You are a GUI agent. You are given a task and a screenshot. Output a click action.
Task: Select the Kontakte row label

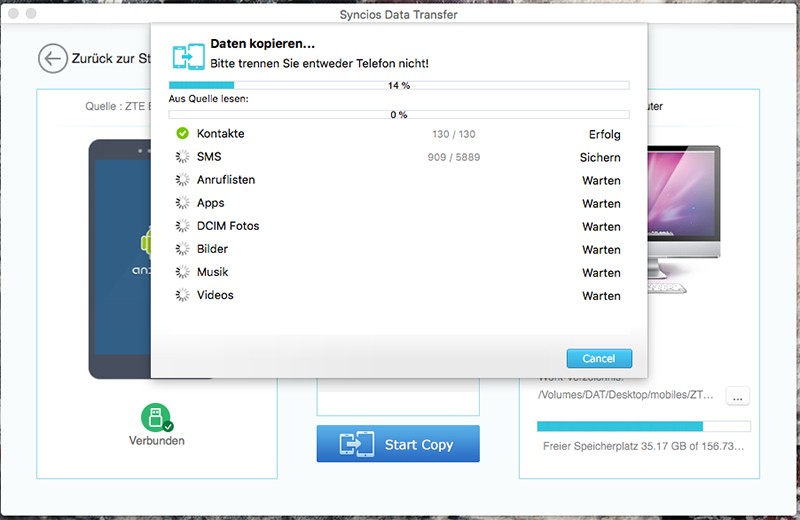tap(220, 134)
